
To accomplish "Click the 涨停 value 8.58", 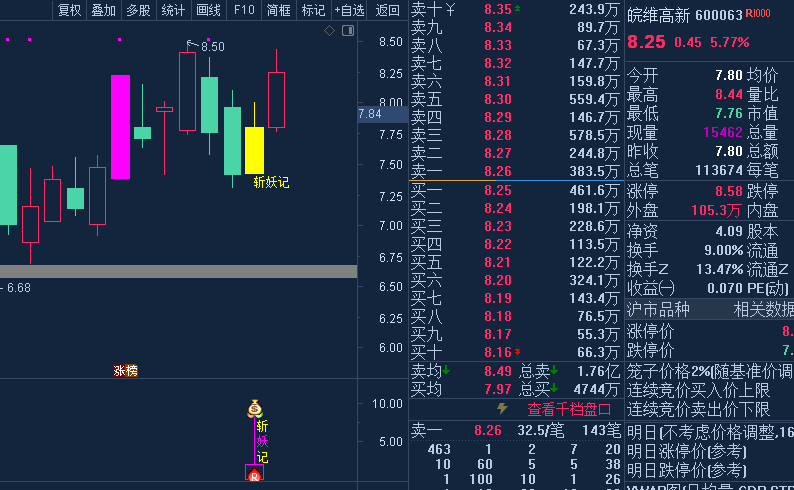I will [729, 191].
